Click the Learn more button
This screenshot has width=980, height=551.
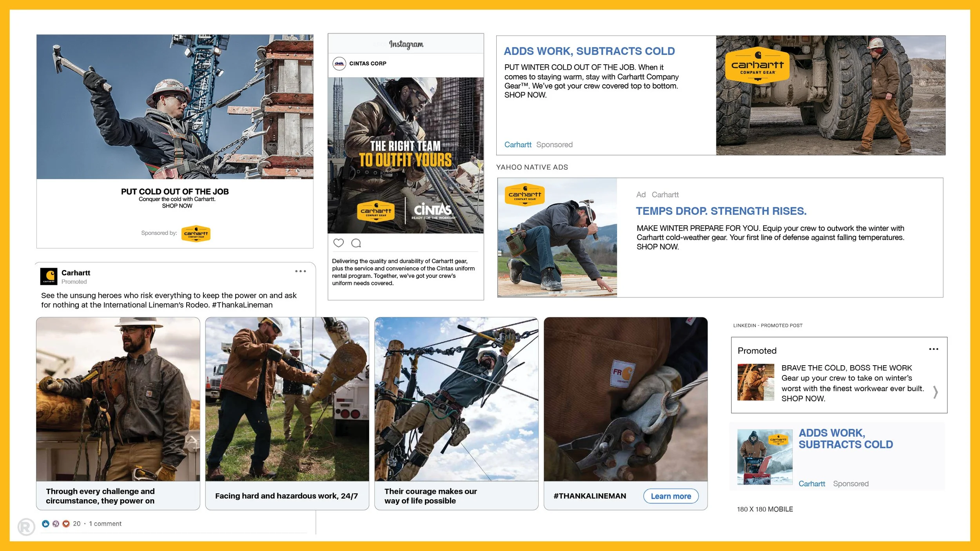(671, 496)
